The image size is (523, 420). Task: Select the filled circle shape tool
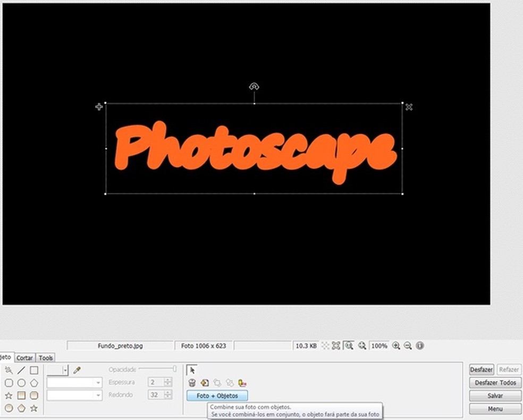tap(9, 408)
